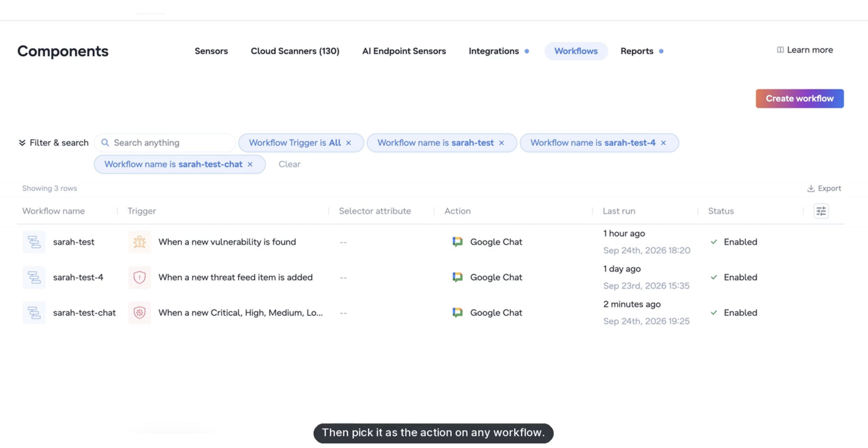The image size is (868, 448).
Task: Click the sarah-test-chat workflow icon
Action: click(34, 313)
